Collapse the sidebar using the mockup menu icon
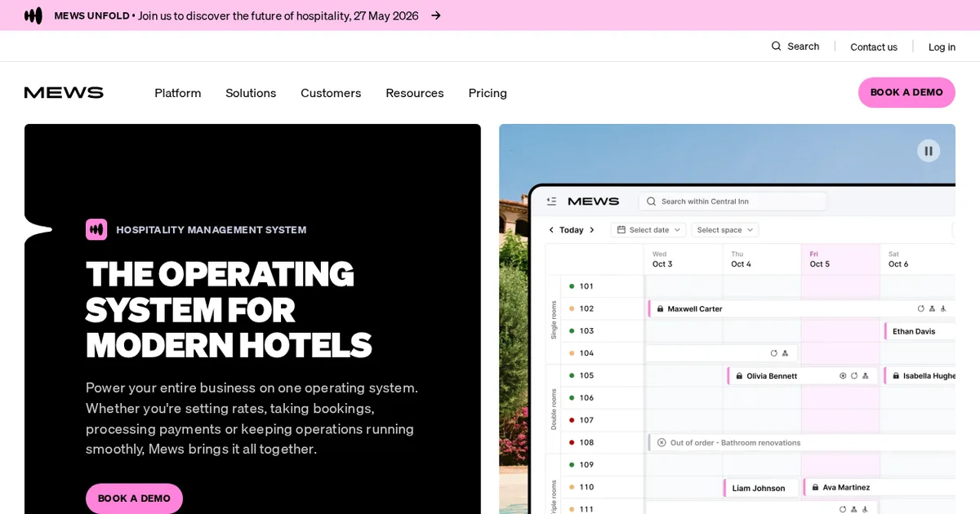 (551, 201)
